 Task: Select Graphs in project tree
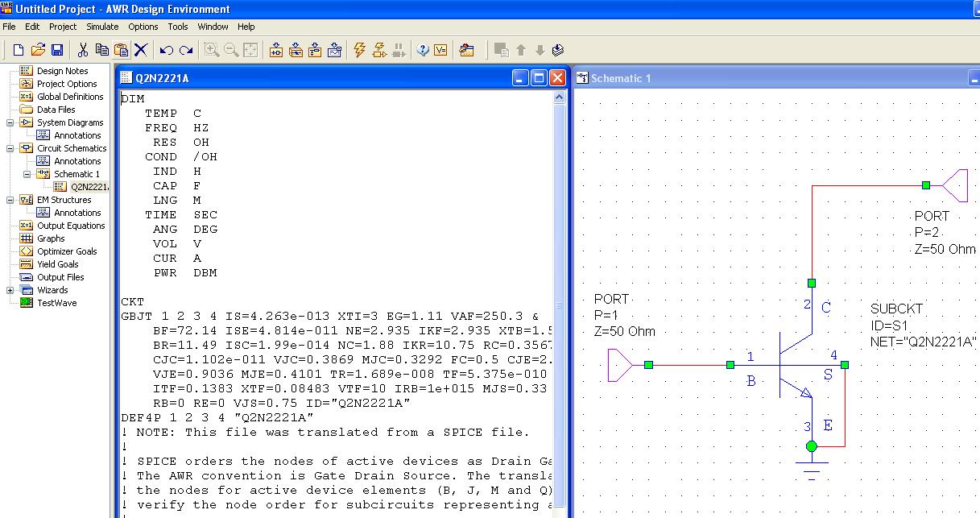[x=51, y=238]
